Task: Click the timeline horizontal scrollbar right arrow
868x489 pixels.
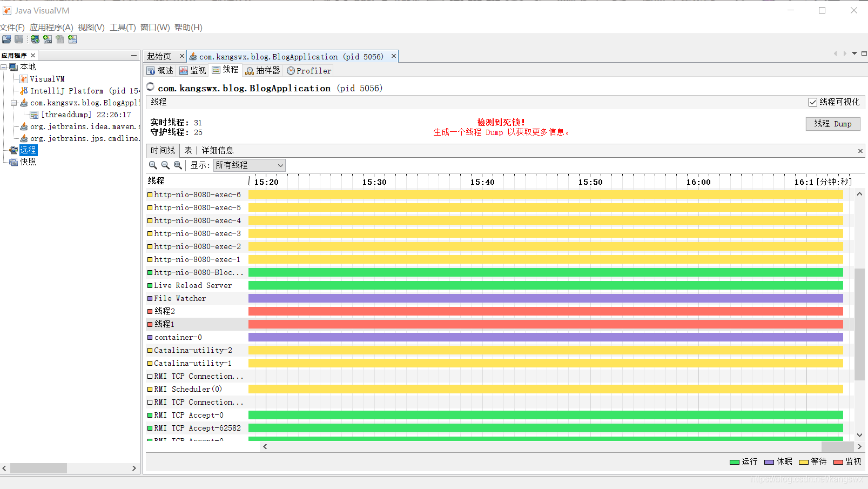Action: (x=859, y=447)
